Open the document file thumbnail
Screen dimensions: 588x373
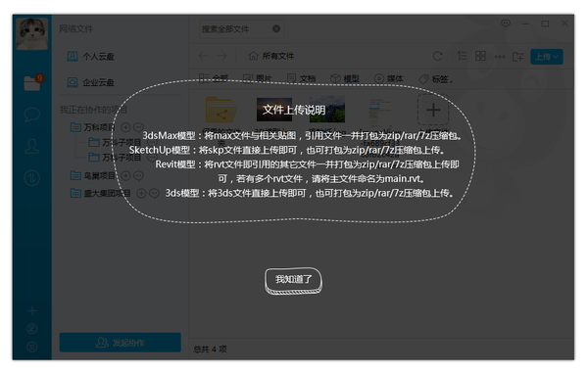(x=380, y=113)
